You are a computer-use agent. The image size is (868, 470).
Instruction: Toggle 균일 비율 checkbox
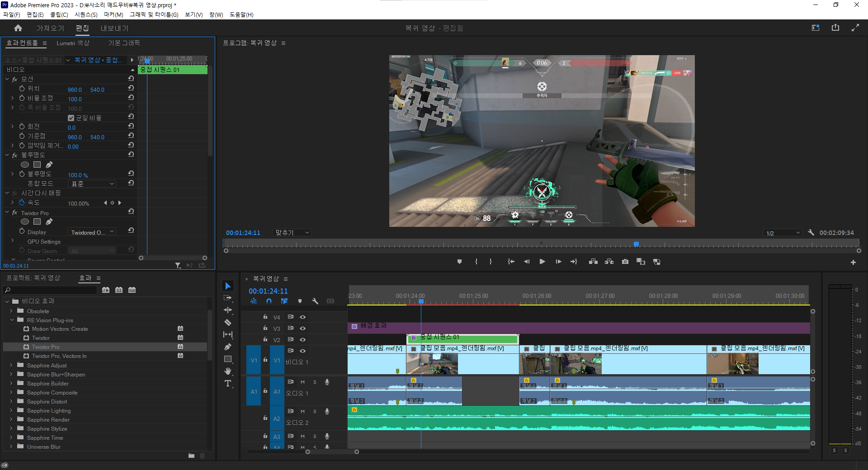[71, 118]
